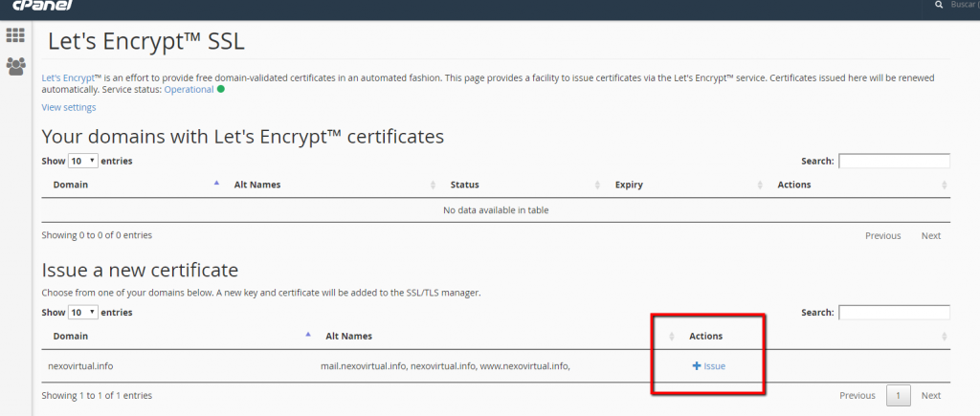This screenshot has width=980, height=416.
Task: Go to Next page in certificates table
Action: point(930,235)
